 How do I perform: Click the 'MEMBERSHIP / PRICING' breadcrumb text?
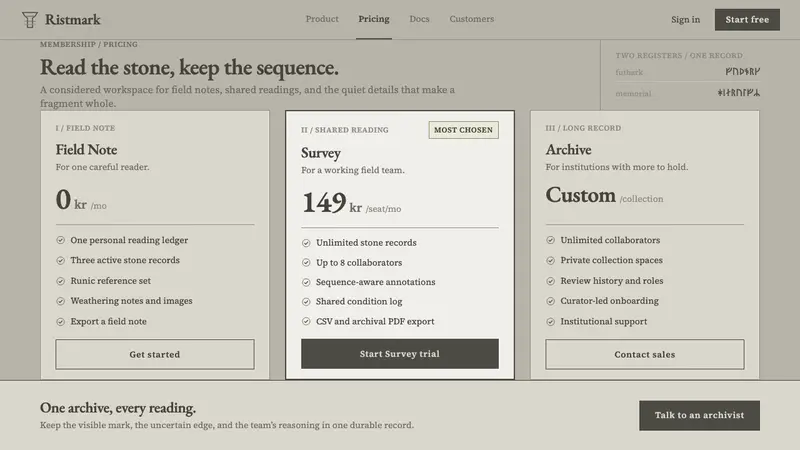pyautogui.click(x=89, y=44)
